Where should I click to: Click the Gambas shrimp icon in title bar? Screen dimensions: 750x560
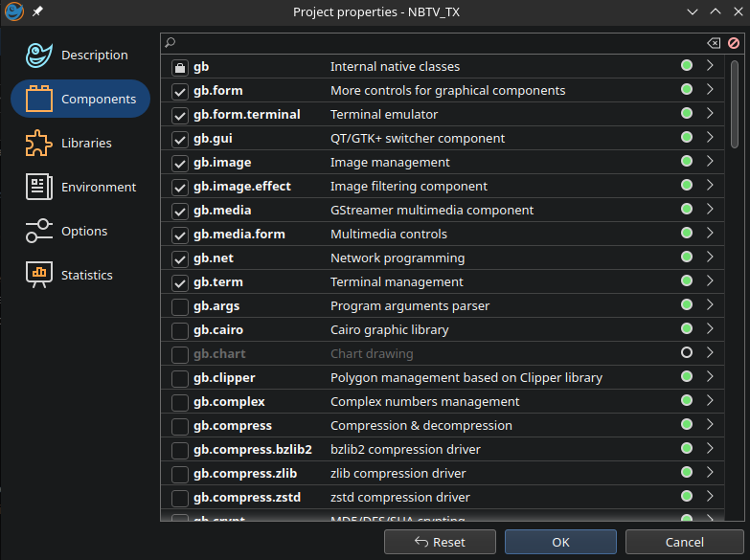pos(14,11)
